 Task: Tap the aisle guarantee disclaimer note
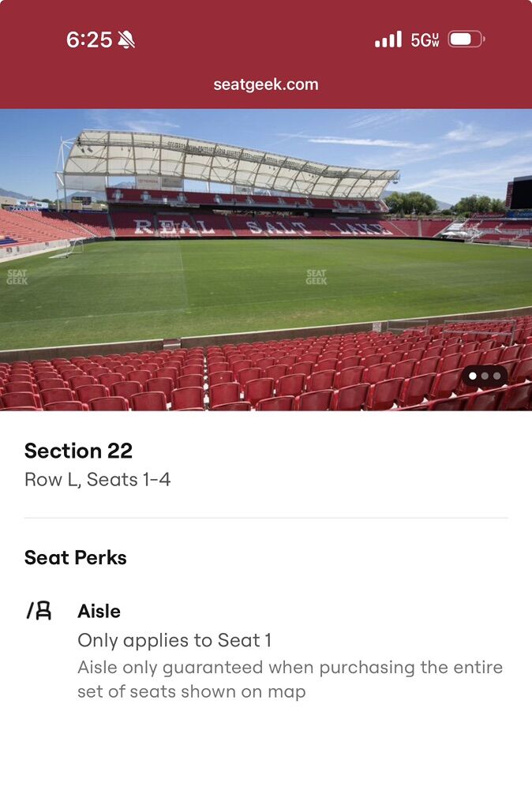click(x=290, y=680)
